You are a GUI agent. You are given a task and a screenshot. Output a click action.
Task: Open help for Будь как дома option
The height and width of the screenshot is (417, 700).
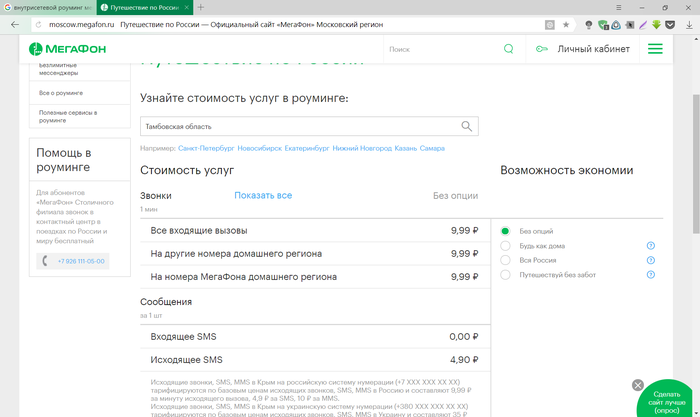(x=651, y=246)
